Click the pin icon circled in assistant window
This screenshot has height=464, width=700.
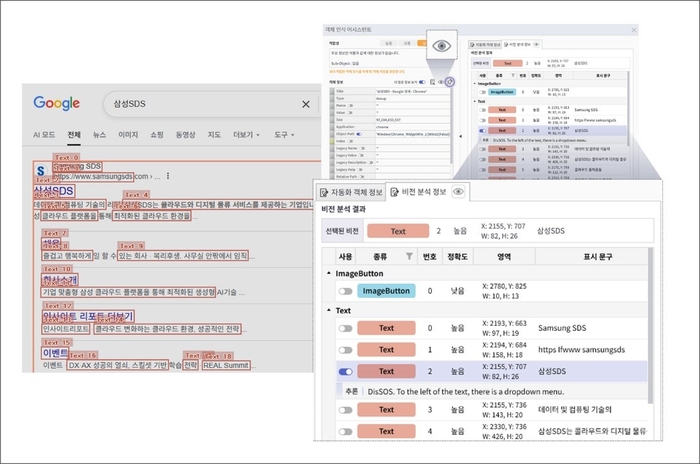(450, 82)
